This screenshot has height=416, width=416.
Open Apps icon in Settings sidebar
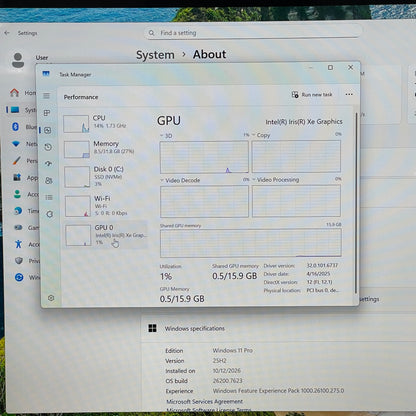tap(17, 177)
